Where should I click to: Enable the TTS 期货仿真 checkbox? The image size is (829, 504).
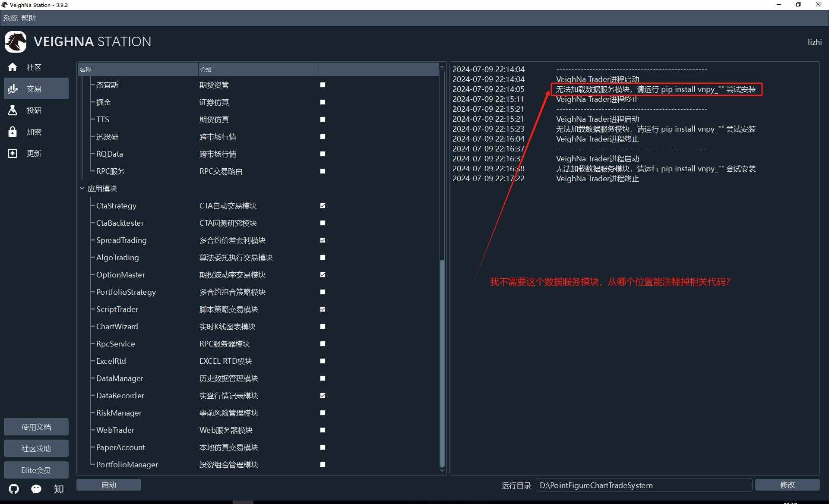[323, 120]
